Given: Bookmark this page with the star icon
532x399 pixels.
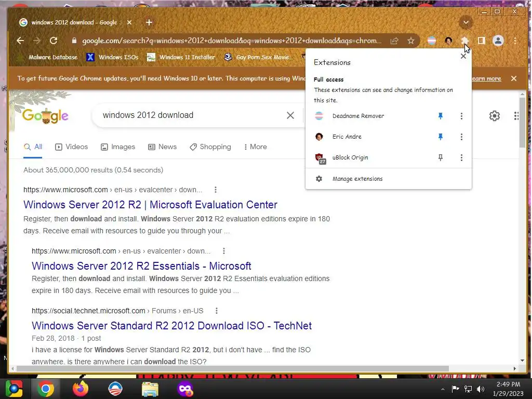Looking at the screenshot, I should tap(411, 41).
